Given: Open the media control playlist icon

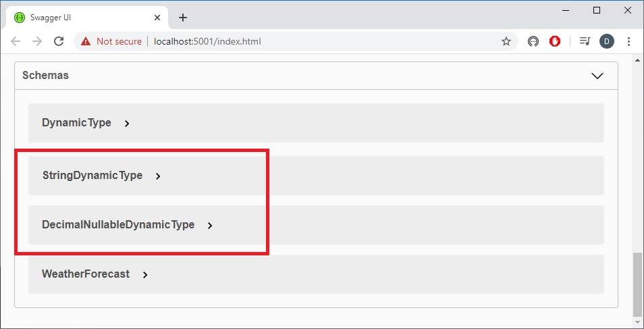Looking at the screenshot, I should [585, 41].
